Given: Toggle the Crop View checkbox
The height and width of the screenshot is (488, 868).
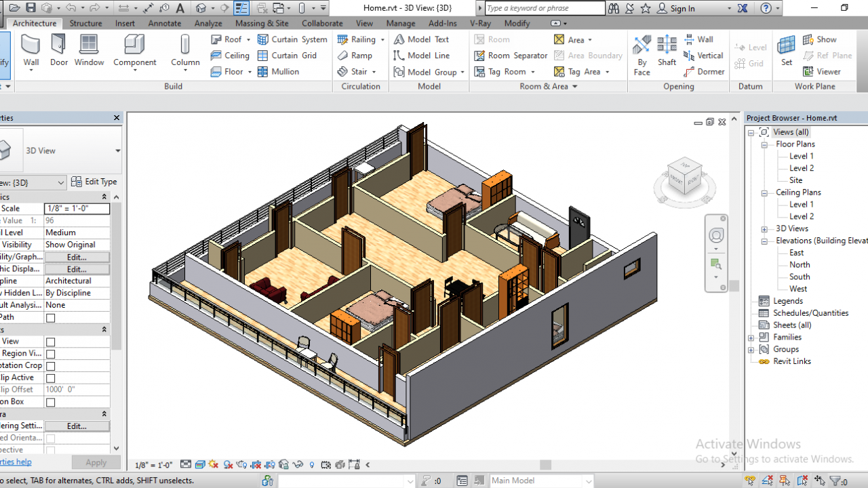Looking at the screenshot, I should tap(50, 342).
